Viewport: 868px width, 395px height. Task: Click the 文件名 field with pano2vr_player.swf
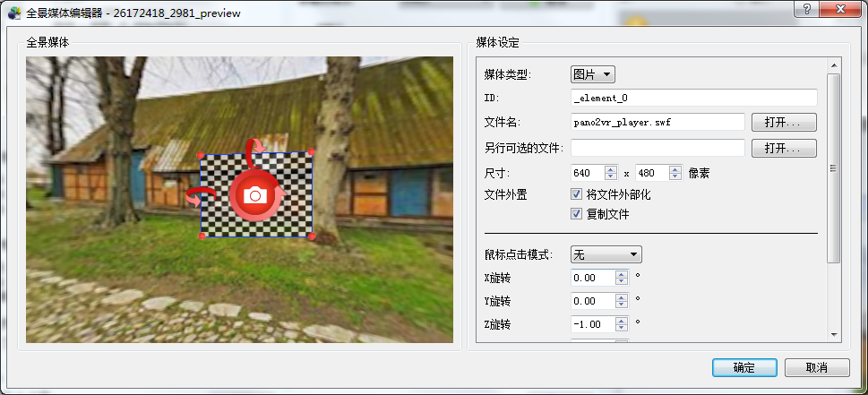(x=657, y=122)
